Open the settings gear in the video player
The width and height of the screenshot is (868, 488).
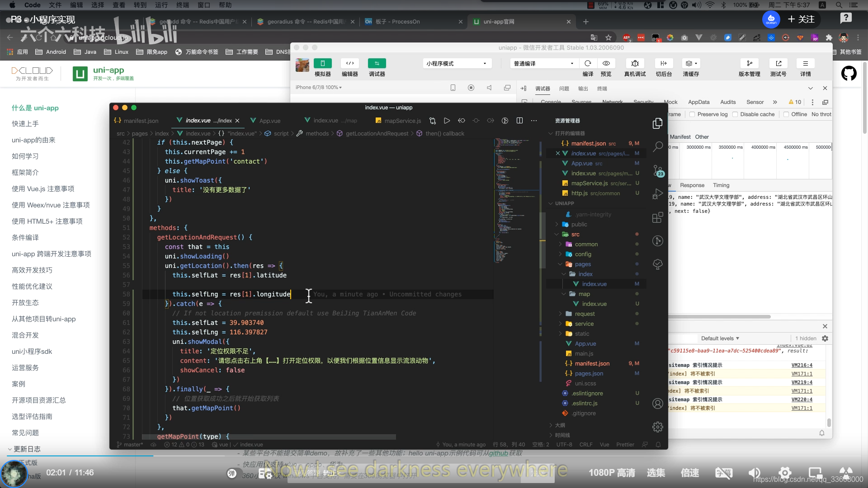click(784, 473)
